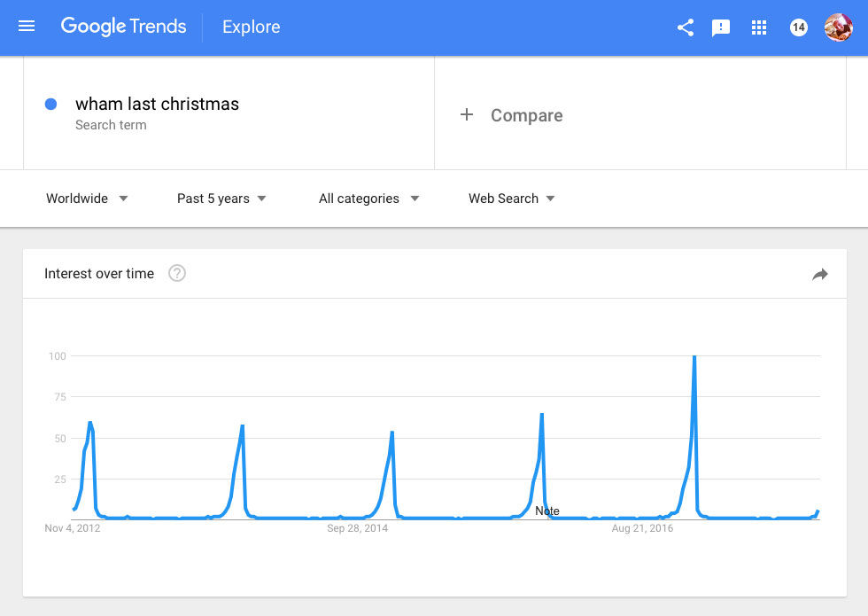Open the Past 5 years dropdown

221,199
